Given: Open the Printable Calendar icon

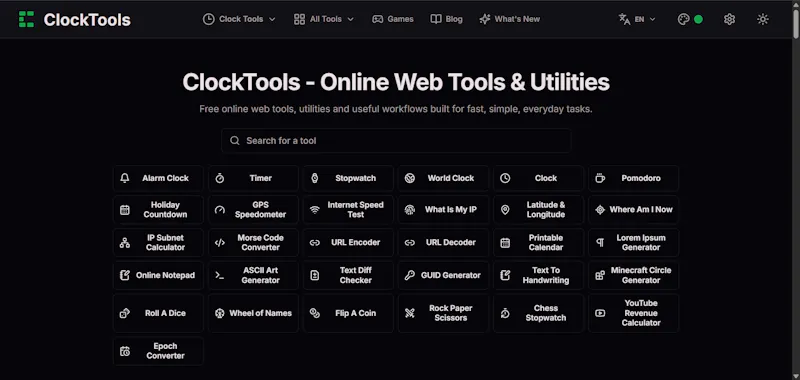Looking at the screenshot, I should click(x=505, y=243).
